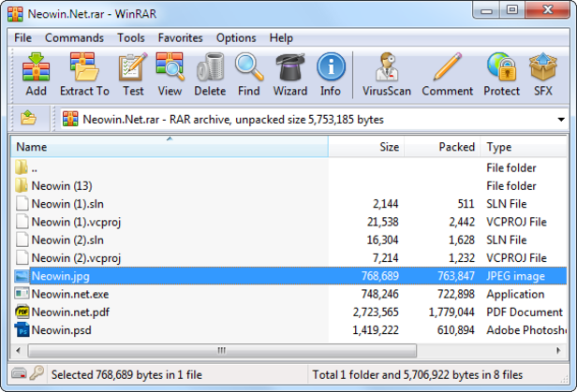Open the Commands menu

click(74, 37)
